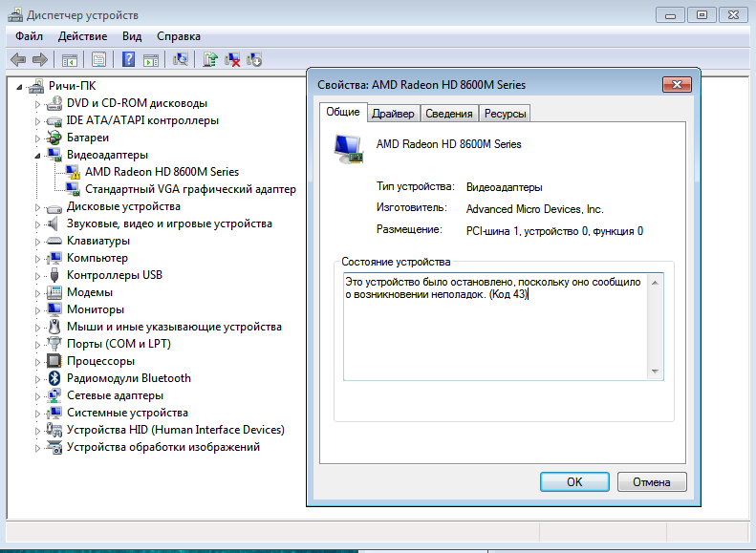Click the Видеоадаптеры device type value
The width and height of the screenshot is (756, 553).
tap(504, 187)
